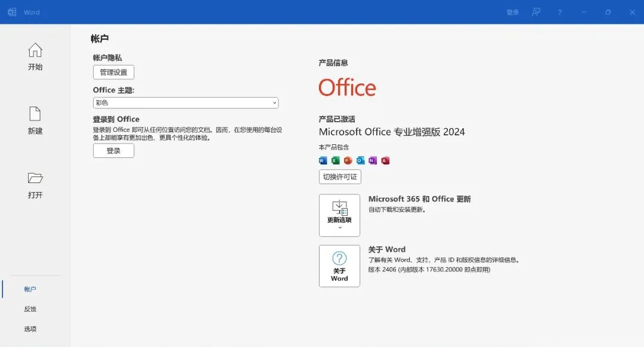Click the 登录 button under 登录到 Office
Screen dimensions: 644x347
(x=113, y=151)
